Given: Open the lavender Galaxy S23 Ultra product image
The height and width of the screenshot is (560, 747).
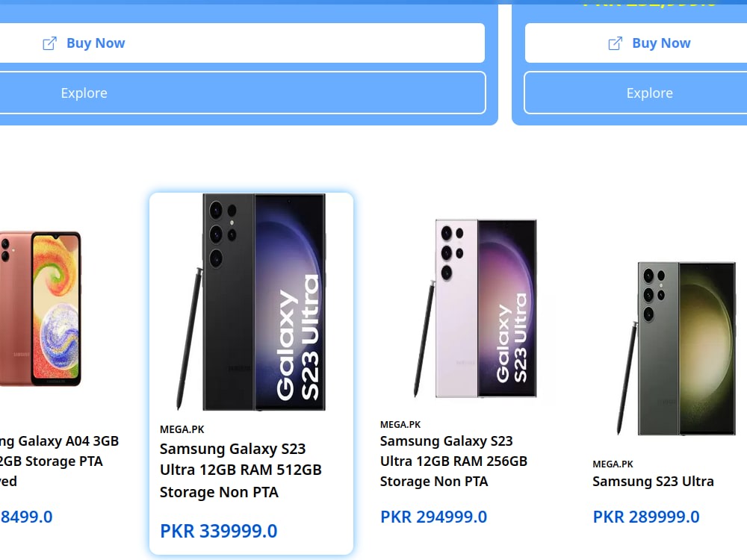Looking at the screenshot, I should [475, 308].
